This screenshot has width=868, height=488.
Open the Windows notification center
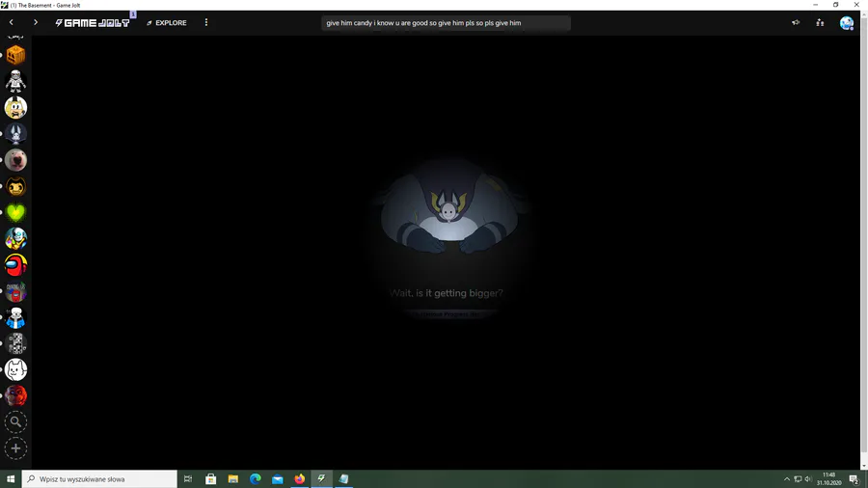coord(854,479)
